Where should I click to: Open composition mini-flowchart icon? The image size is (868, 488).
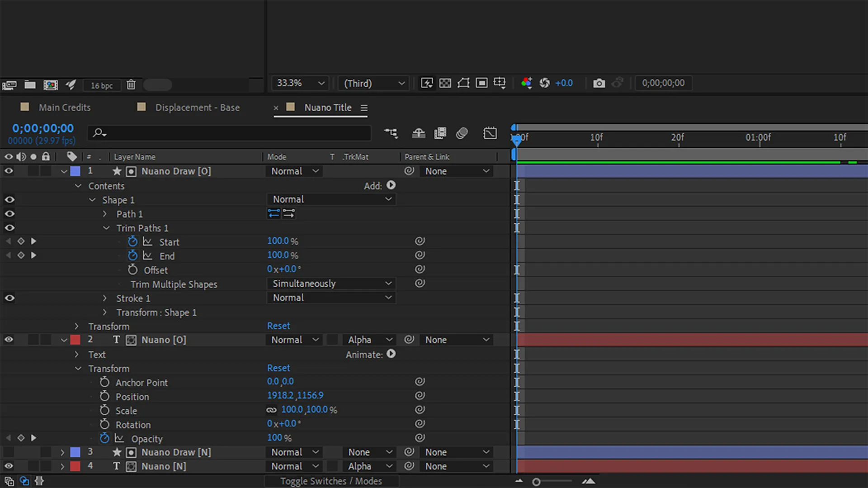(391, 133)
